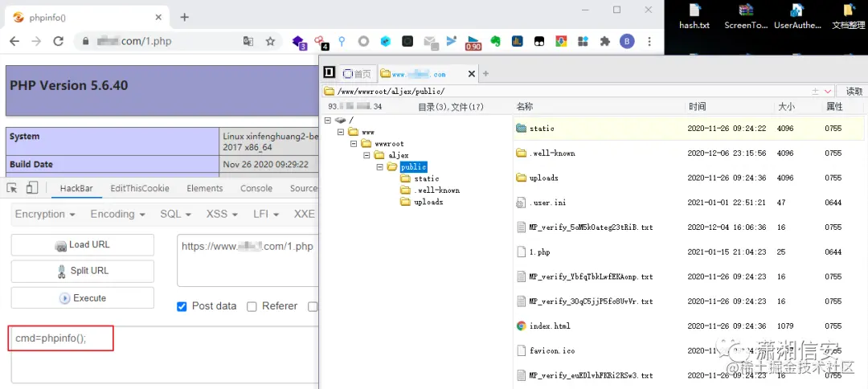
Task: Collapse the wwwroot tree node
Action: (354, 144)
